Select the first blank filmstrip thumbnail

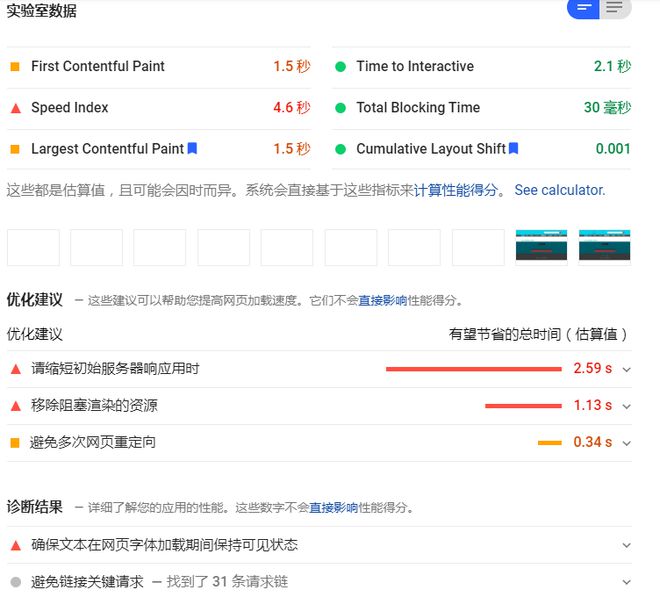[x=33, y=248]
